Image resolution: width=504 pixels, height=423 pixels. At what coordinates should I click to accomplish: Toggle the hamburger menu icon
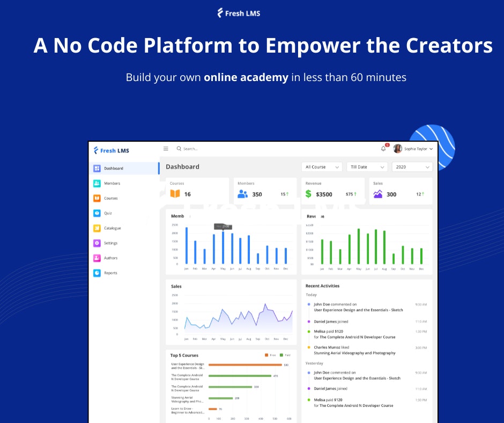click(x=166, y=148)
